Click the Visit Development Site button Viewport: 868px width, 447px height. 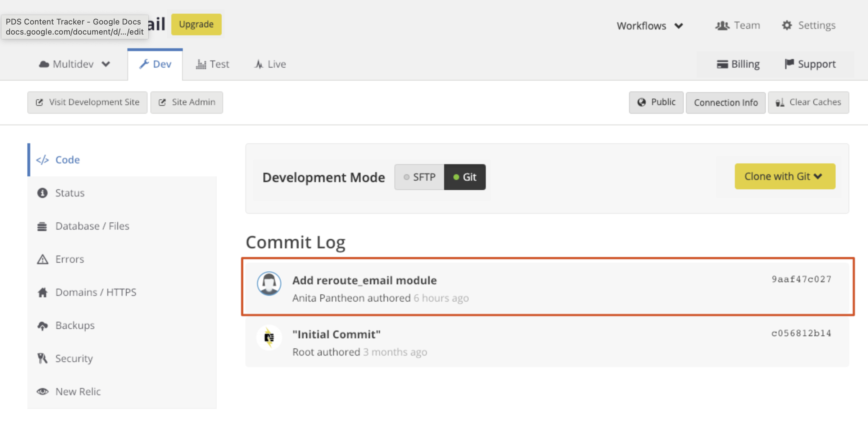pos(87,102)
